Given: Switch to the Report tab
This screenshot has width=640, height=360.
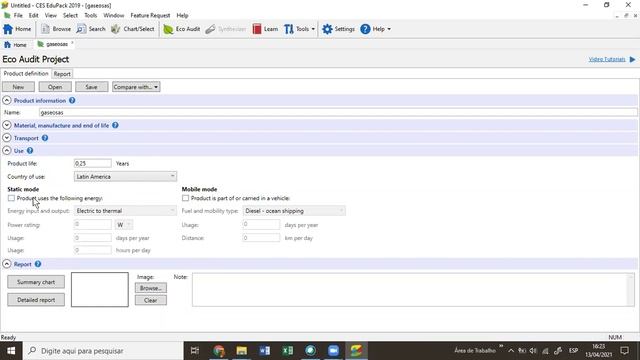Looking at the screenshot, I should click(62, 74).
